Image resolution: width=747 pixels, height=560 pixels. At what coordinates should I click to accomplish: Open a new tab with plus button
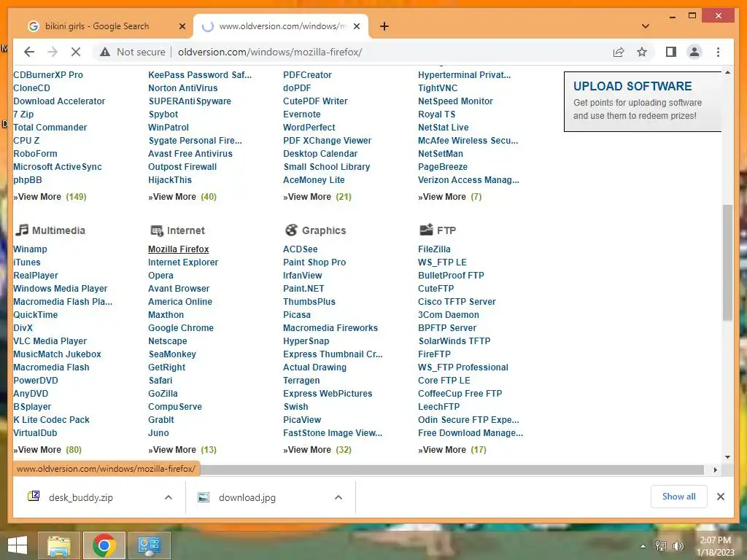click(x=384, y=26)
